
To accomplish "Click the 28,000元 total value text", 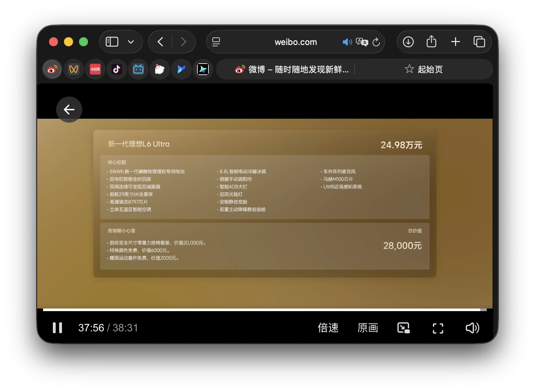I will tap(402, 246).
